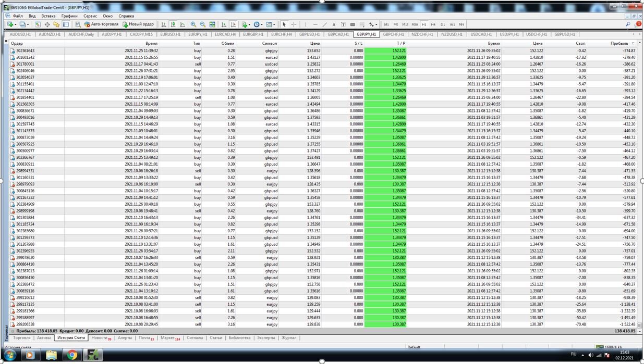644x364 pixels.
Task: Tile chart windows icon
Action: 212,24
